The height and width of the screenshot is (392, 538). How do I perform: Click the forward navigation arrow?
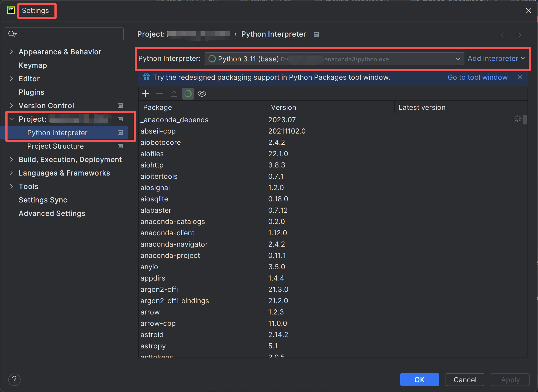pos(518,35)
